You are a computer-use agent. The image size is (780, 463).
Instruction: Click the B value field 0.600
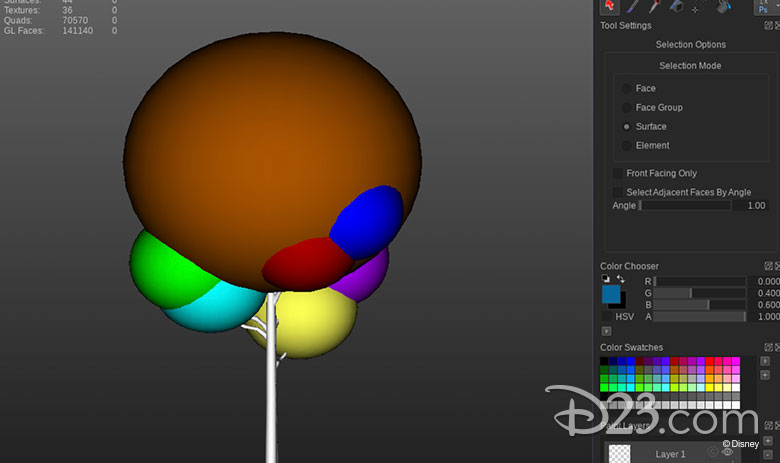(766, 305)
